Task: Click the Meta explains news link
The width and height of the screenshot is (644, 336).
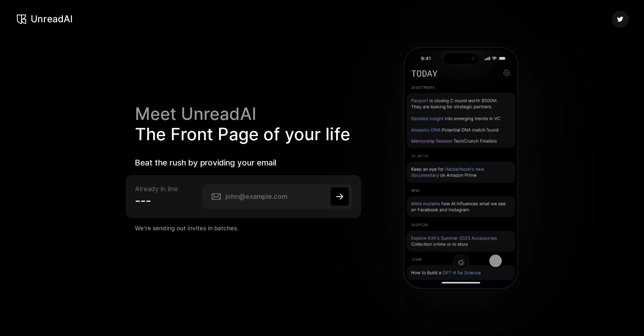Action: 425,204
